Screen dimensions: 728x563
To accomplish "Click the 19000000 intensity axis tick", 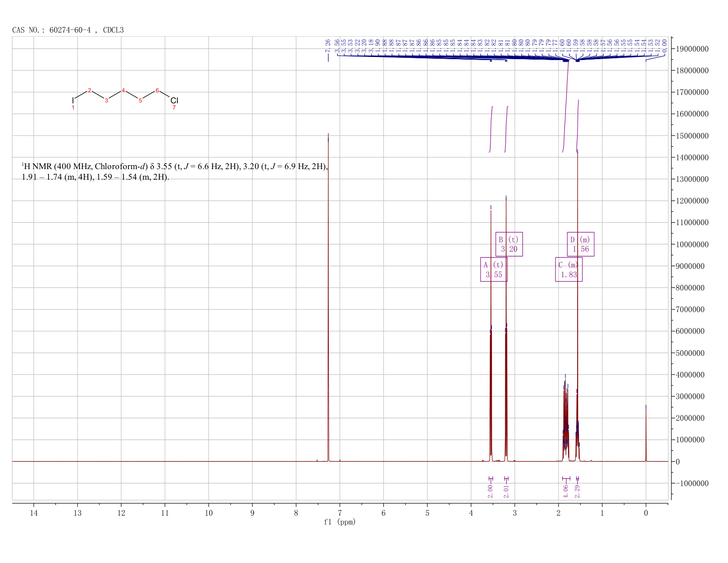I will tap(692, 49).
